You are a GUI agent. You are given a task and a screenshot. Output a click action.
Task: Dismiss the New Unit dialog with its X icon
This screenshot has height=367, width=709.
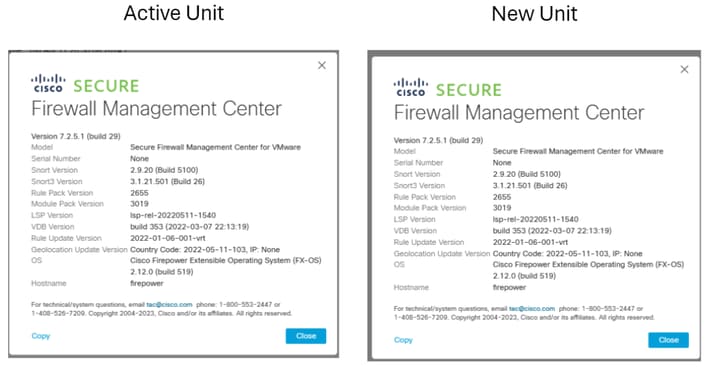(685, 70)
